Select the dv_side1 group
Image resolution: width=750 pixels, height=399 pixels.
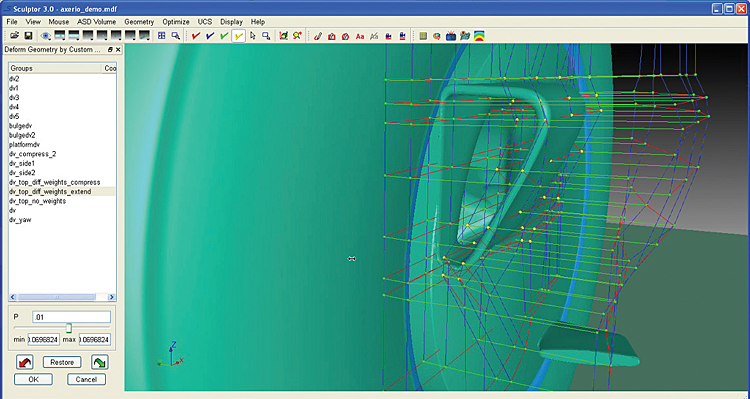point(62,164)
